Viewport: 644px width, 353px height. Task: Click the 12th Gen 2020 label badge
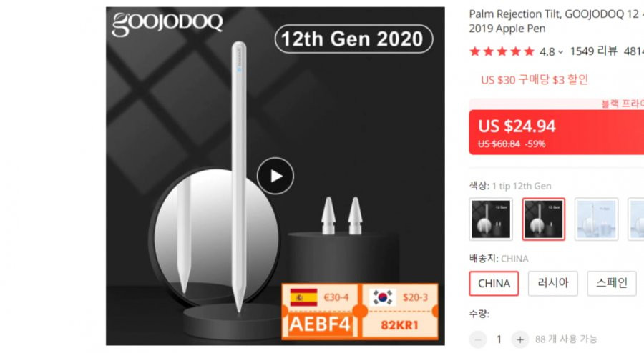click(353, 39)
